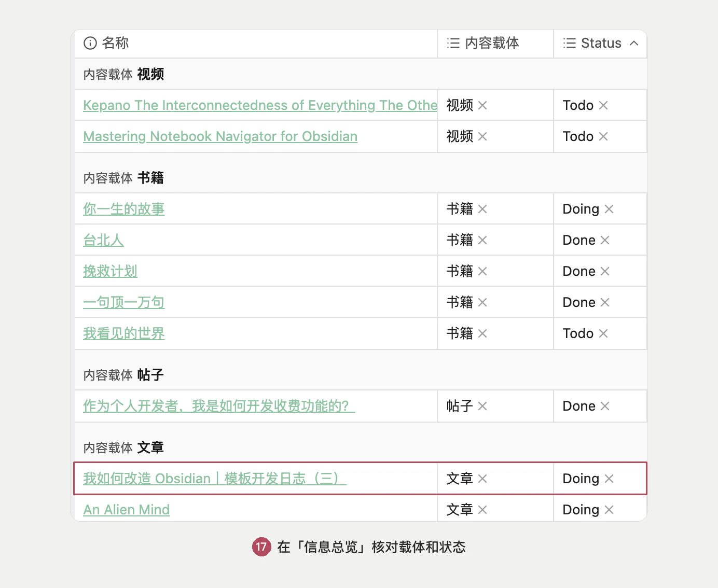This screenshot has width=718, height=588.
Task: Open 作为个人开发者，我是如何开发收费功能的？ link
Action: click(219, 406)
